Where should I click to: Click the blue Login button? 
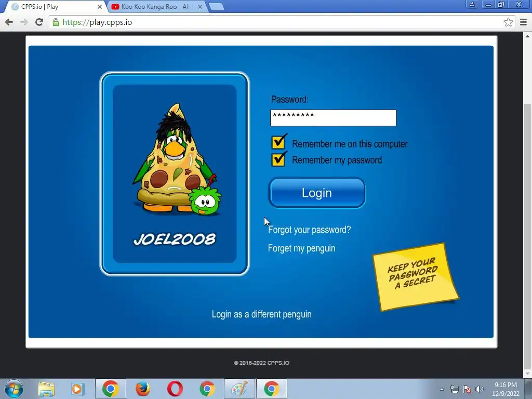pos(317,193)
